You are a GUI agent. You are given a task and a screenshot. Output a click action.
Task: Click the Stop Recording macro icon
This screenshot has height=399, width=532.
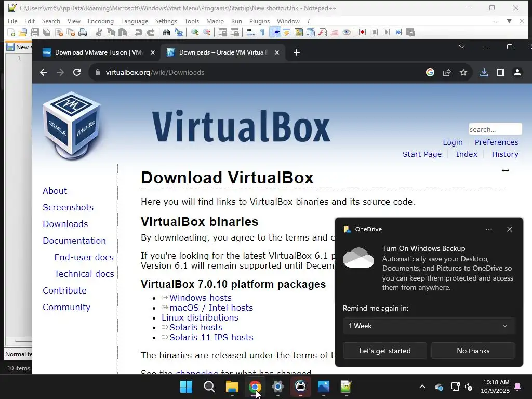pyautogui.click(x=374, y=32)
